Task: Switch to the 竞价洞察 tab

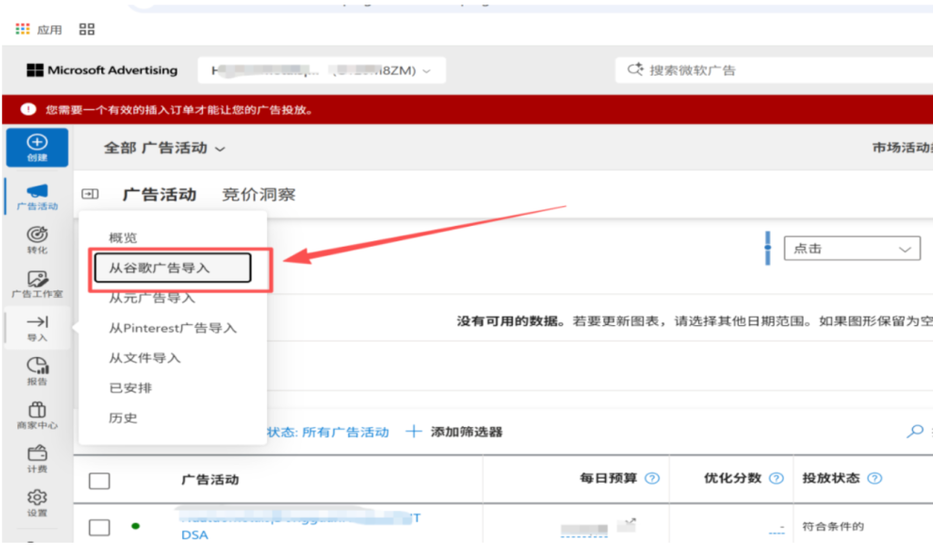Action: click(259, 195)
